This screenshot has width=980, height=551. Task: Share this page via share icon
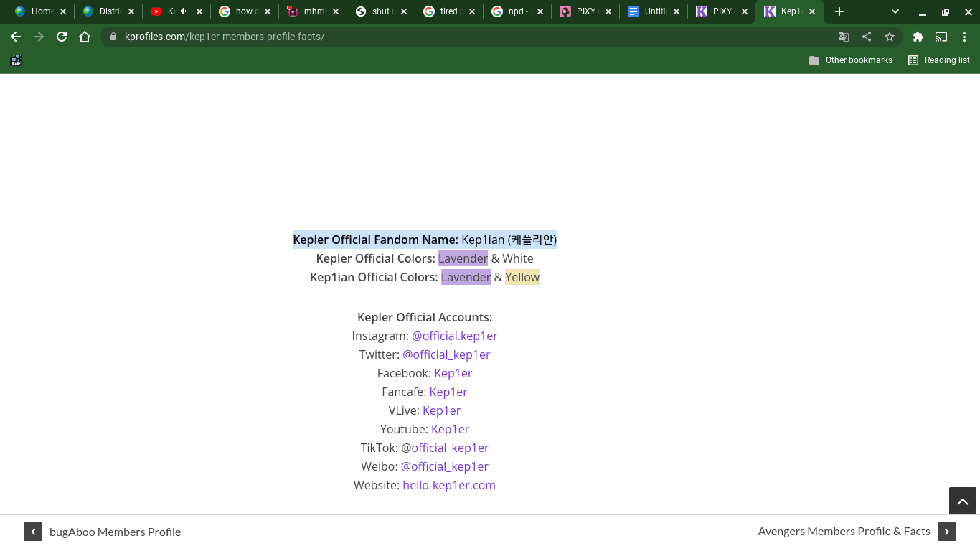(867, 37)
